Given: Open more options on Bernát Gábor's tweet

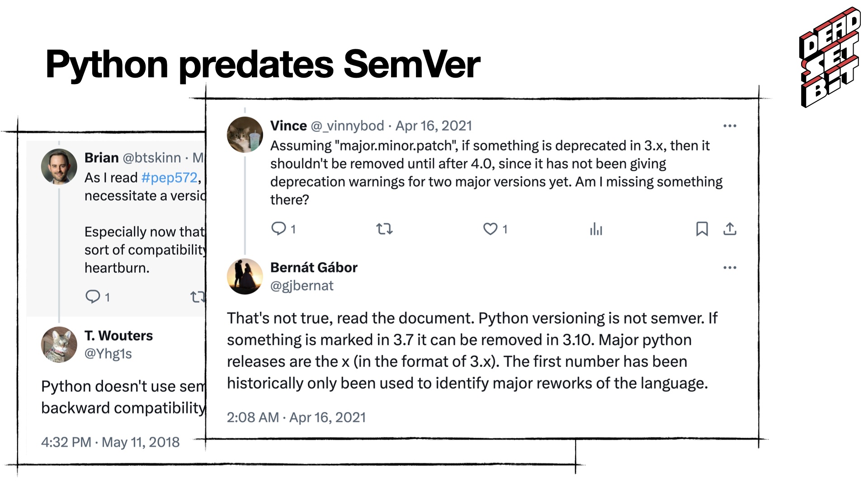Looking at the screenshot, I should point(730,267).
